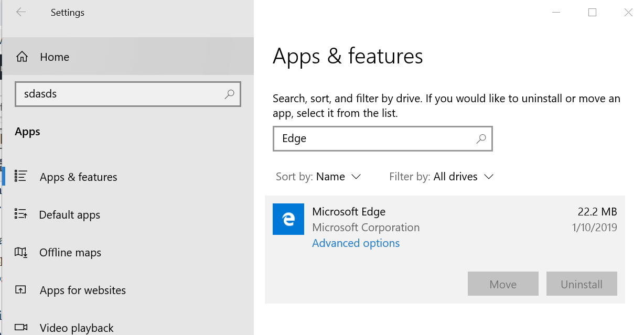Click the Microsoft Edge app icon
The height and width of the screenshot is (335, 644).
pyautogui.click(x=288, y=219)
